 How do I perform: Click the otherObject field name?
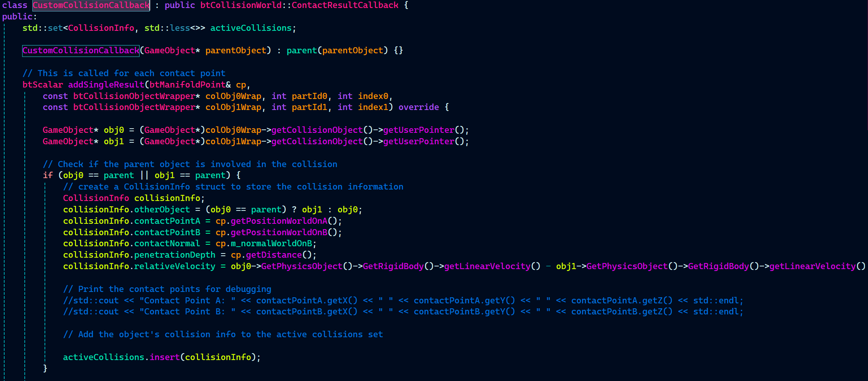click(x=162, y=210)
